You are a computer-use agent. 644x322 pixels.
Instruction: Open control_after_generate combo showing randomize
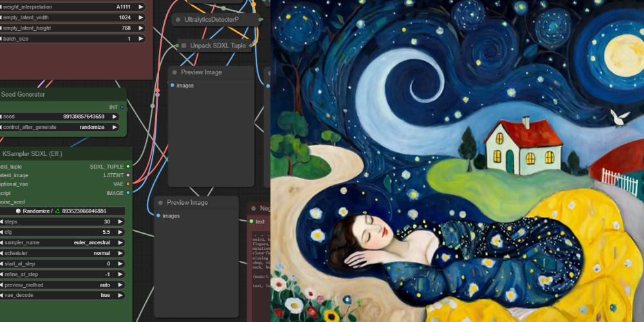coord(59,128)
